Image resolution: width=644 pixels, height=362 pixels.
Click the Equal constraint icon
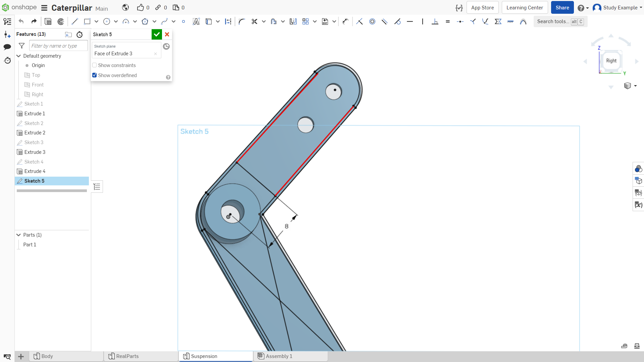(x=448, y=21)
